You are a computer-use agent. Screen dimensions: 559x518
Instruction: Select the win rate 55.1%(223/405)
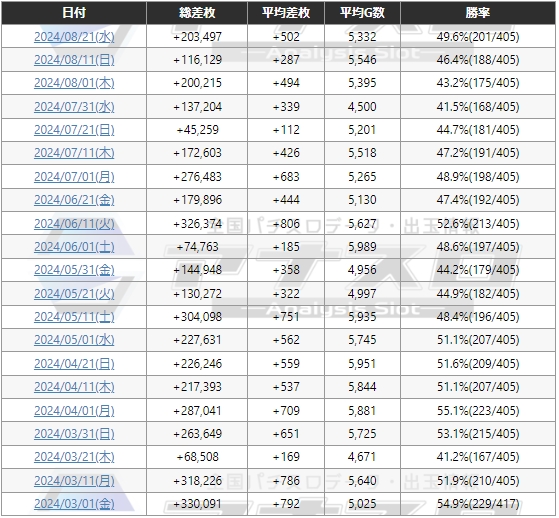pyautogui.click(x=478, y=411)
